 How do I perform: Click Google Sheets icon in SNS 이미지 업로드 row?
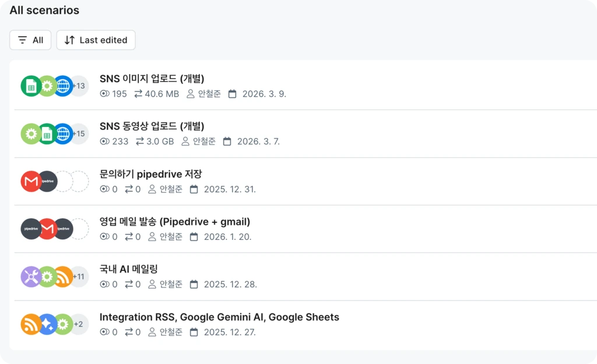click(x=30, y=86)
